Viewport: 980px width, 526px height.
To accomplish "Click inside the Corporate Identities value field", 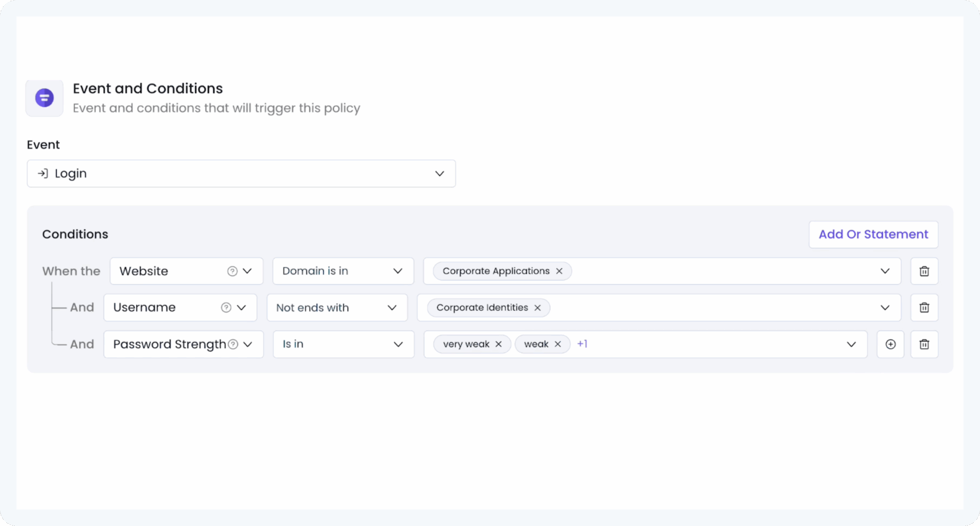I will pyautogui.click(x=708, y=307).
